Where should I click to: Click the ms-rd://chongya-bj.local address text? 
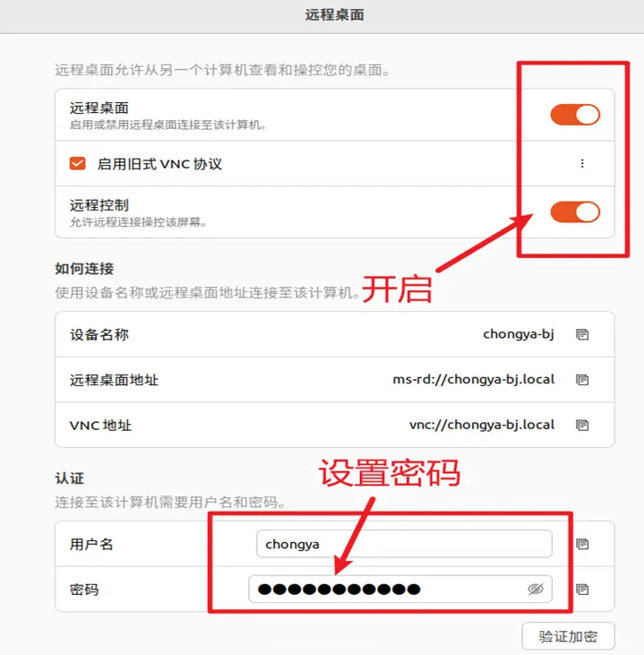pos(474,379)
